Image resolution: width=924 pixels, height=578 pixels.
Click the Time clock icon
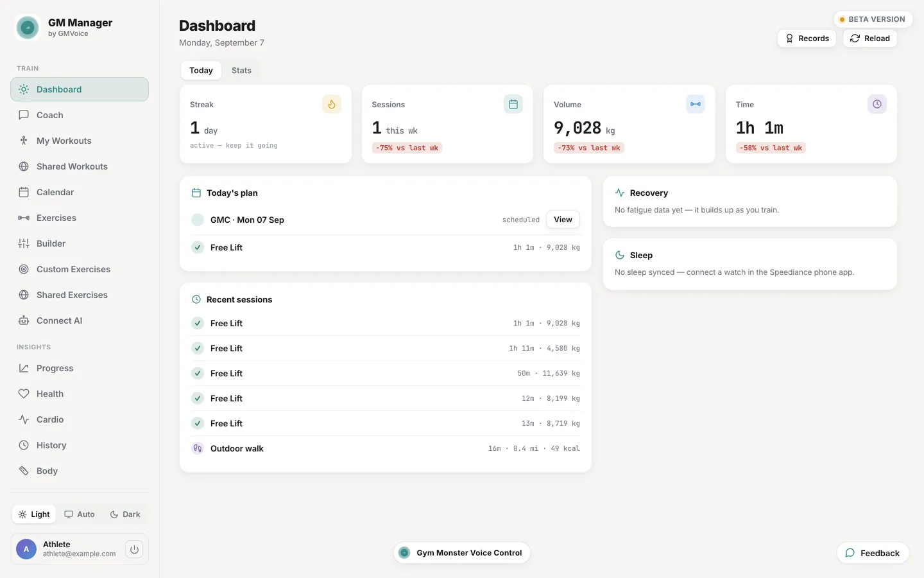[877, 104]
